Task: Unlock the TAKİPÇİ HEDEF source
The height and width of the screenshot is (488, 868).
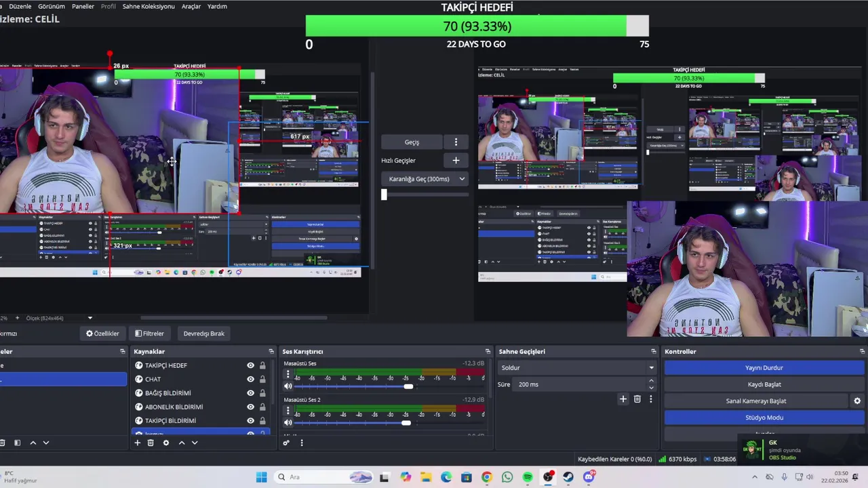Action: pyautogui.click(x=262, y=365)
